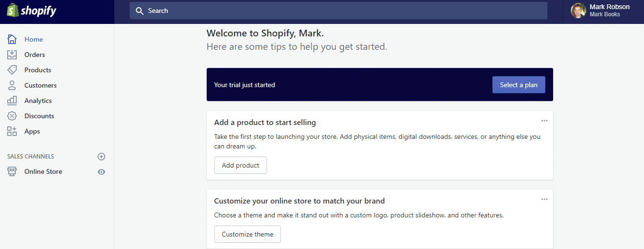Click the Online Store storefront icon
The height and width of the screenshot is (249, 644).
pyautogui.click(x=12, y=171)
